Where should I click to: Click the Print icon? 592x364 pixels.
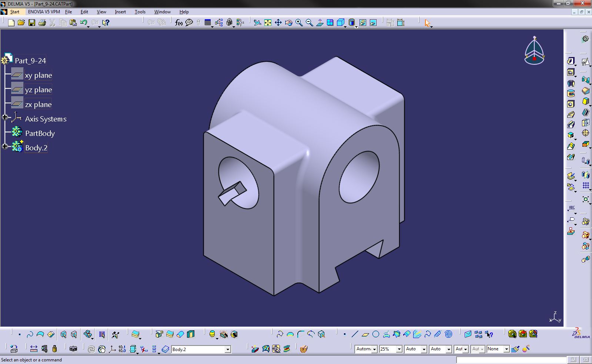coord(42,23)
